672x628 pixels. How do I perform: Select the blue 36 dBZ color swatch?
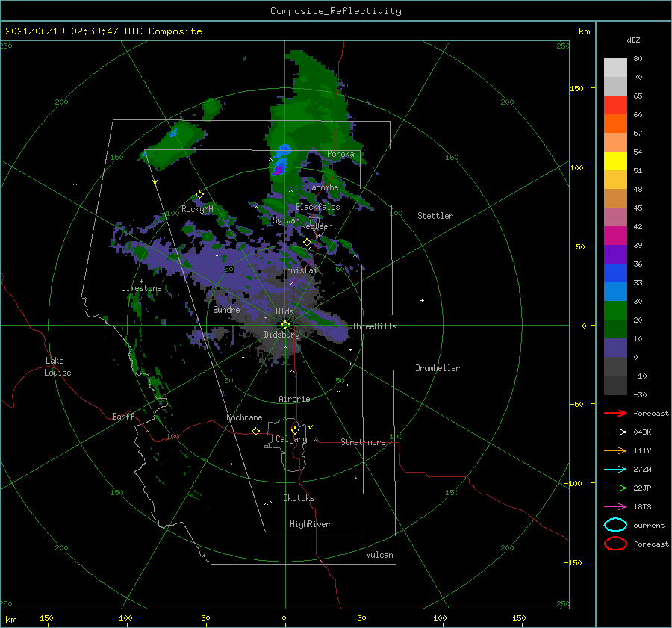tap(615, 273)
